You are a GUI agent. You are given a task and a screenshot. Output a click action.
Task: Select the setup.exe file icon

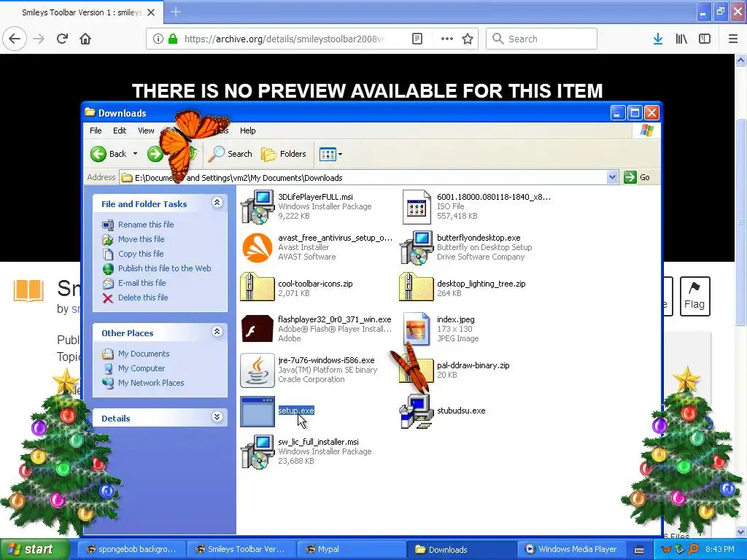point(258,411)
